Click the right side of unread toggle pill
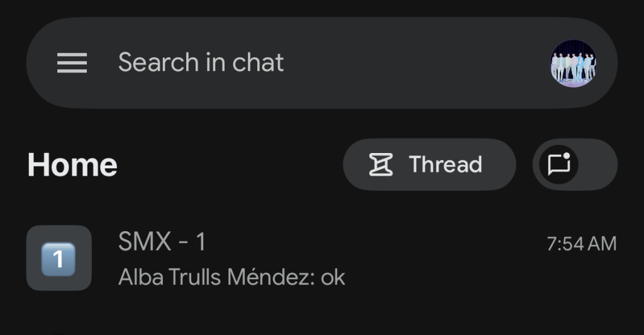 [x=597, y=165]
